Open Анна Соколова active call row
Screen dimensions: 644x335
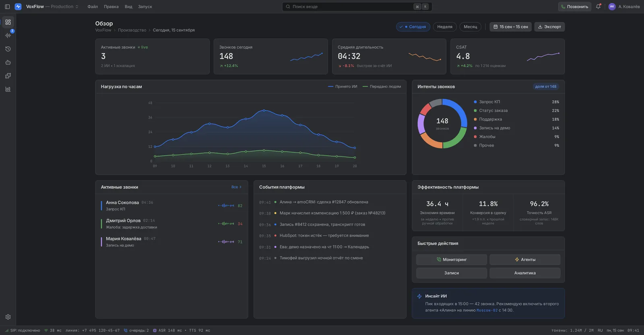[171, 206]
